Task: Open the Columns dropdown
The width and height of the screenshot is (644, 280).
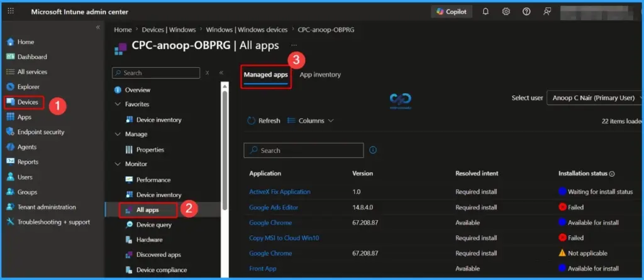Action: tap(311, 121)
